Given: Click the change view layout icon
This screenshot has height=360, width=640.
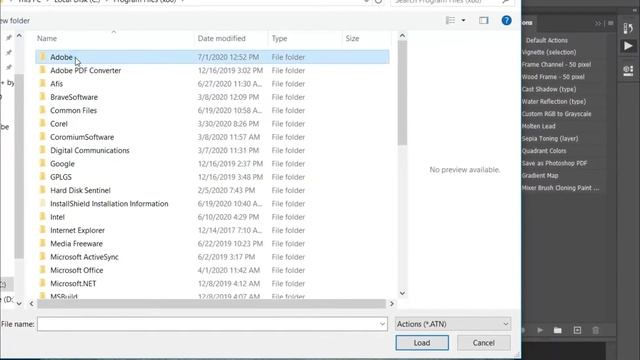Looking at the screenshot, I should tap(451, 20).
